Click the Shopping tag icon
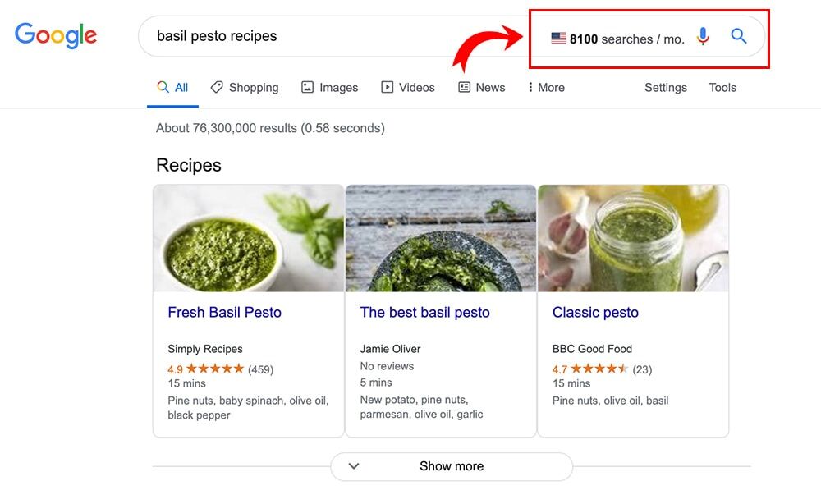Screen dimensions: 821x504 [217, 87]
